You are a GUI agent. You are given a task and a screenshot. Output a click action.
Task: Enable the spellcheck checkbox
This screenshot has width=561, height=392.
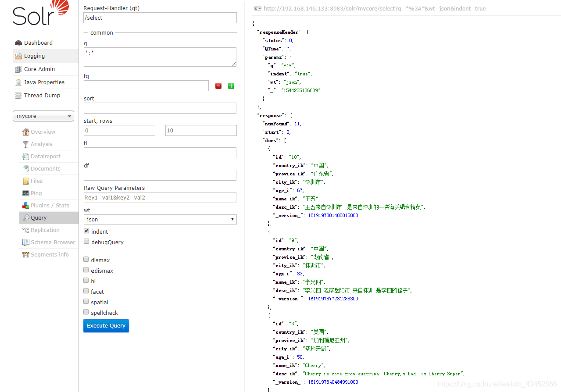tap(86, 312)
